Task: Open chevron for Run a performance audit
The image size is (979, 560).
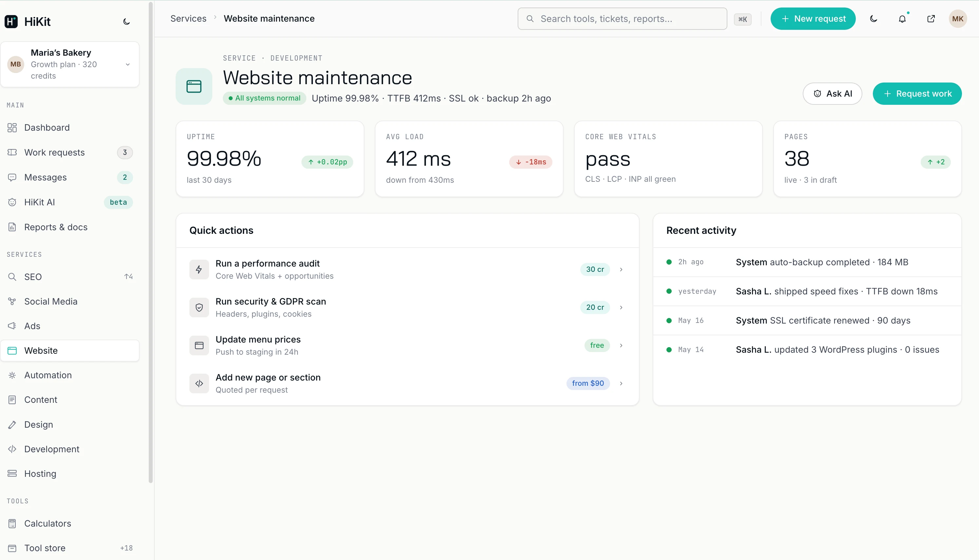Action: coord(621,269)
